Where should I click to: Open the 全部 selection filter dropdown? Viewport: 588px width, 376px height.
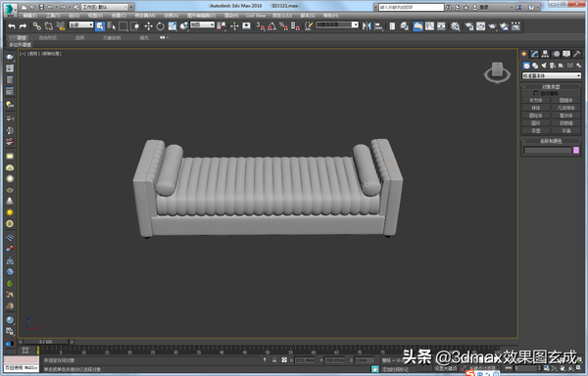(x=81, y=24)
